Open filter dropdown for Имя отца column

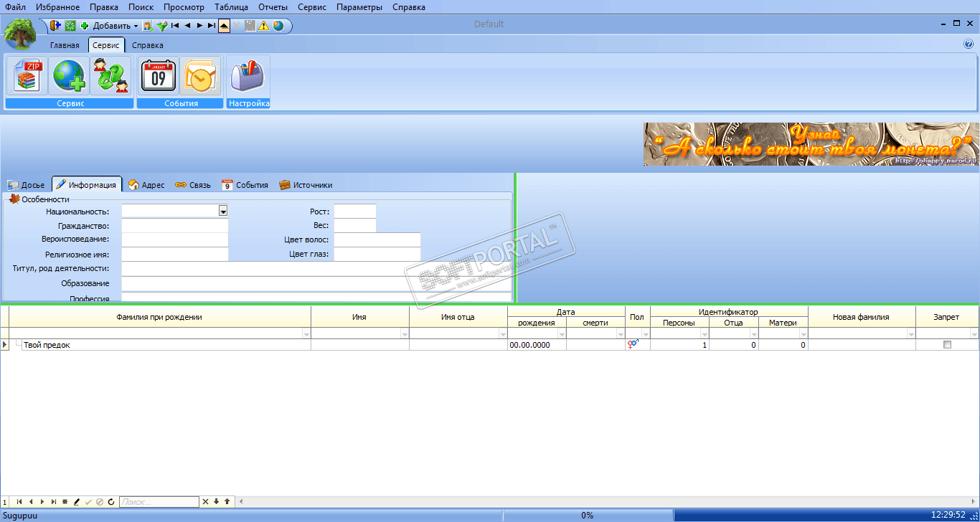pos(503,334)
